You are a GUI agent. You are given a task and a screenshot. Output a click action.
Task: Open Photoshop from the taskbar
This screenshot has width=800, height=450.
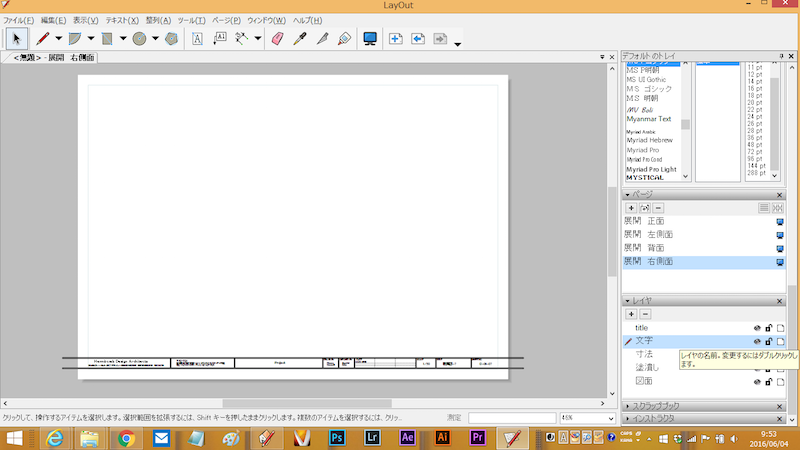[x=337, y=438]
